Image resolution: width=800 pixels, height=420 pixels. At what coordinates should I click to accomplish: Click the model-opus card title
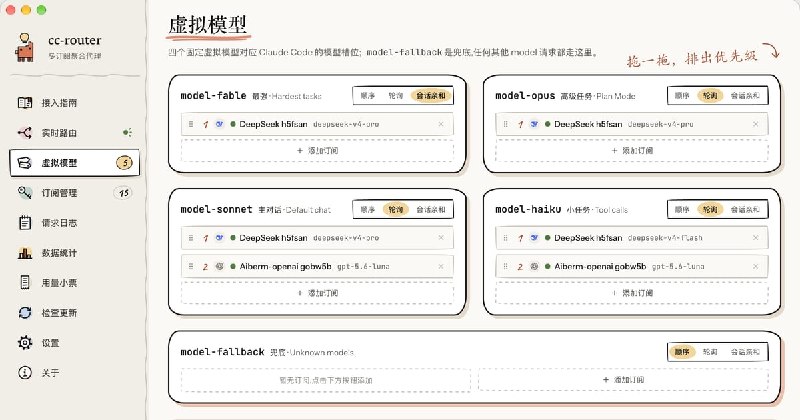click(x=525, y=96)
